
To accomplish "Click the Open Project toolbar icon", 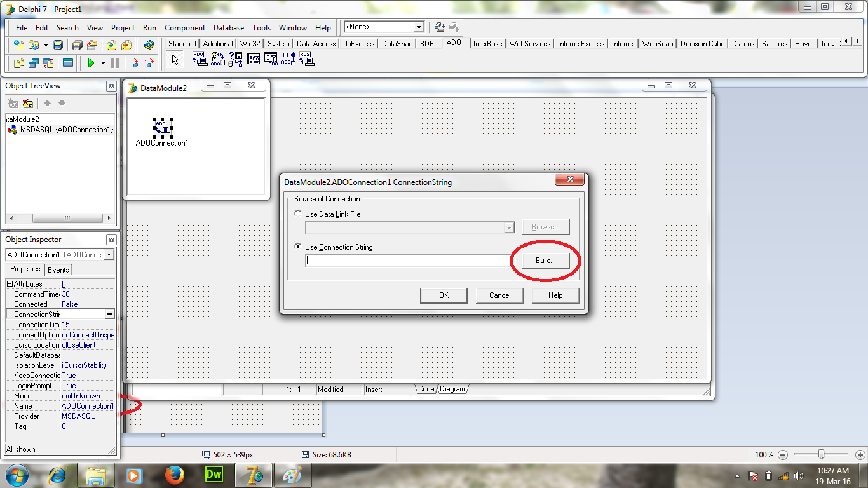I will pos(92,45).
